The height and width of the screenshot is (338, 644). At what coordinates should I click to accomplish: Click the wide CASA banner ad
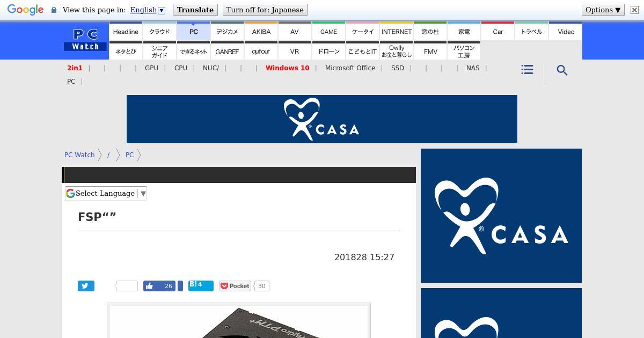pyautogui.click(x=322, y=119)
